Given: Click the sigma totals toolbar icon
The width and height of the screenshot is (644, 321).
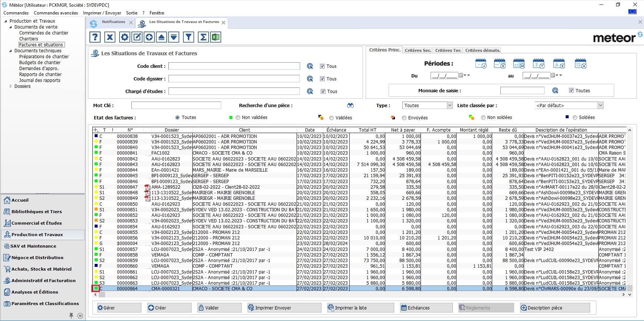Looking at the screenshot, I should (x=203, y=37).
